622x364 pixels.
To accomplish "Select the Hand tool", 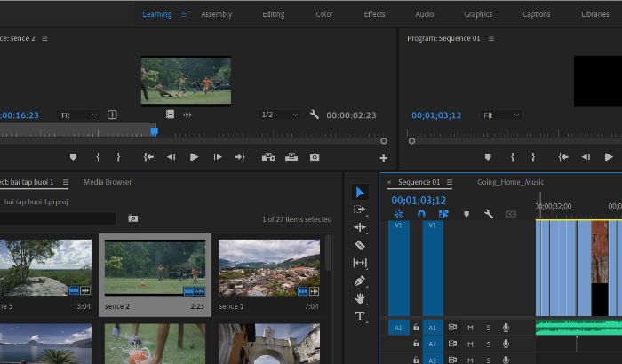I will coord(360,298).
